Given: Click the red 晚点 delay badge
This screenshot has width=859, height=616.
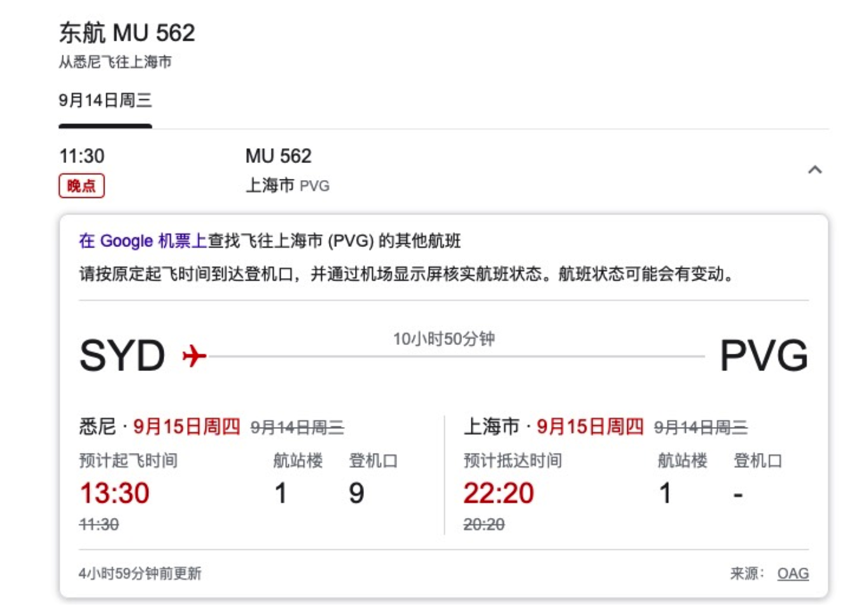Looking at the screenshot, I should [x=81, y=186].
